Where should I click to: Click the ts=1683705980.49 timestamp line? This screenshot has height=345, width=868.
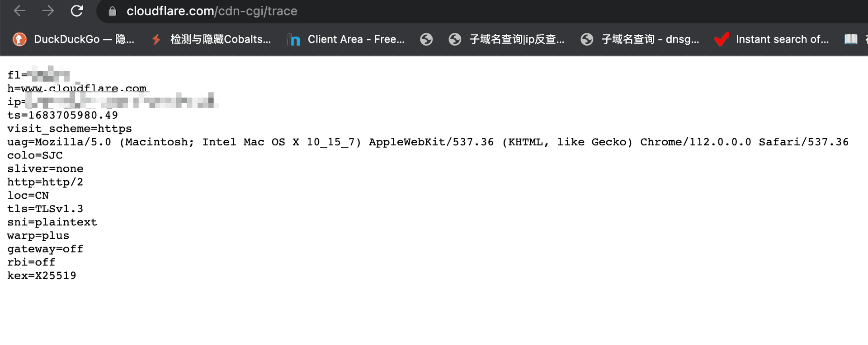click(x=62, y=116)
